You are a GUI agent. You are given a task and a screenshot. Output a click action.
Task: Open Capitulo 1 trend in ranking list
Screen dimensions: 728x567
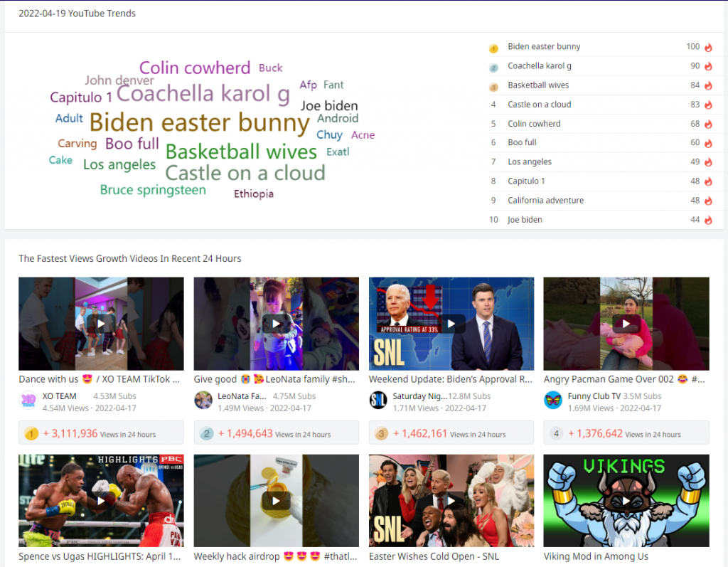[x=526, y=181]
